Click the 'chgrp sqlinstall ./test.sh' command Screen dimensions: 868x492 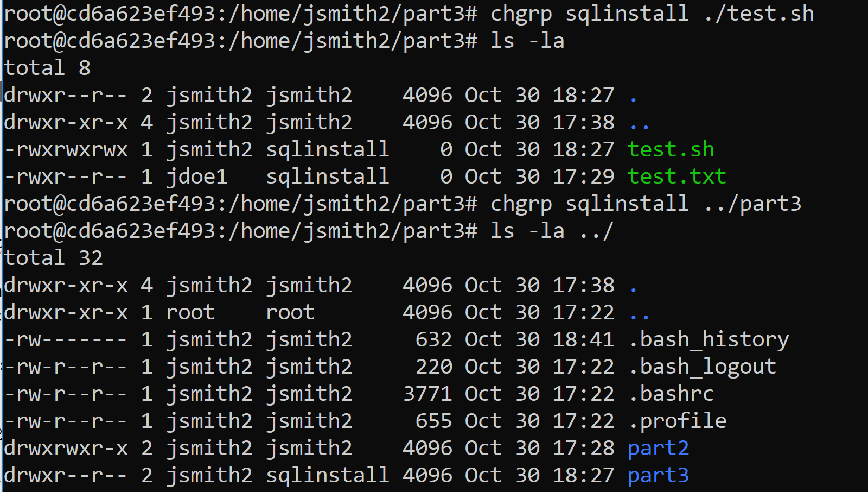652,14
